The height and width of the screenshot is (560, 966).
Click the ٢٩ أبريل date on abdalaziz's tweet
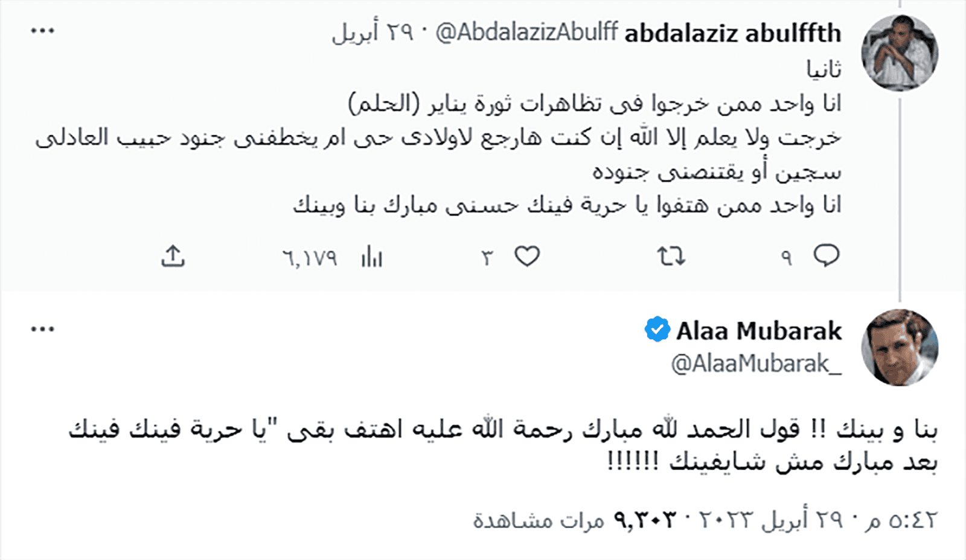tap(372, 33)
